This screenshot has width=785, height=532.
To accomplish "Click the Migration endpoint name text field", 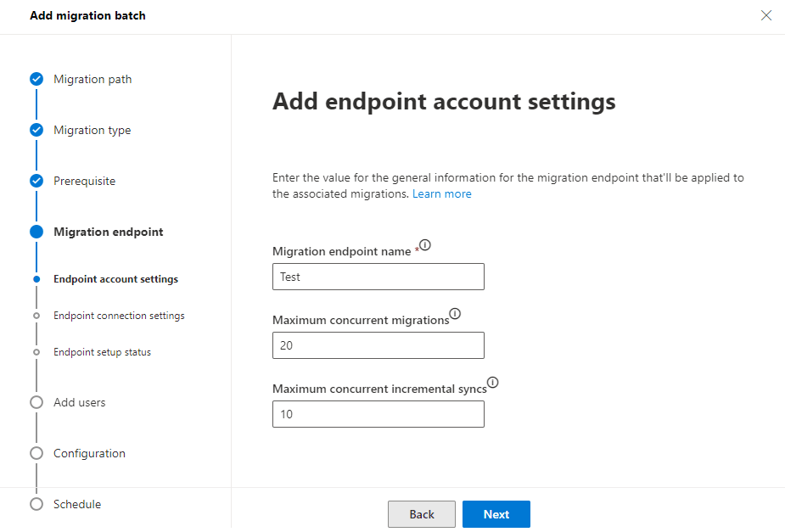I will pyautogui.click(x=378, y=277).
